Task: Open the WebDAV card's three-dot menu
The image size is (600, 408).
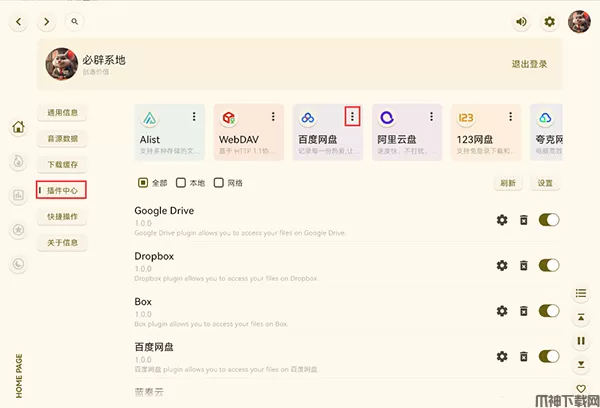Action: coord(273,117)
